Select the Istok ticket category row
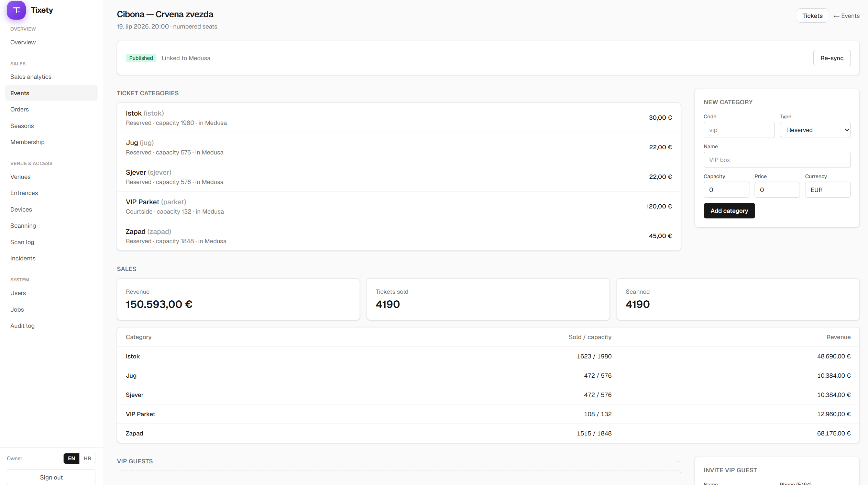Screen dimensions: 868x485 tap(399, 118)
